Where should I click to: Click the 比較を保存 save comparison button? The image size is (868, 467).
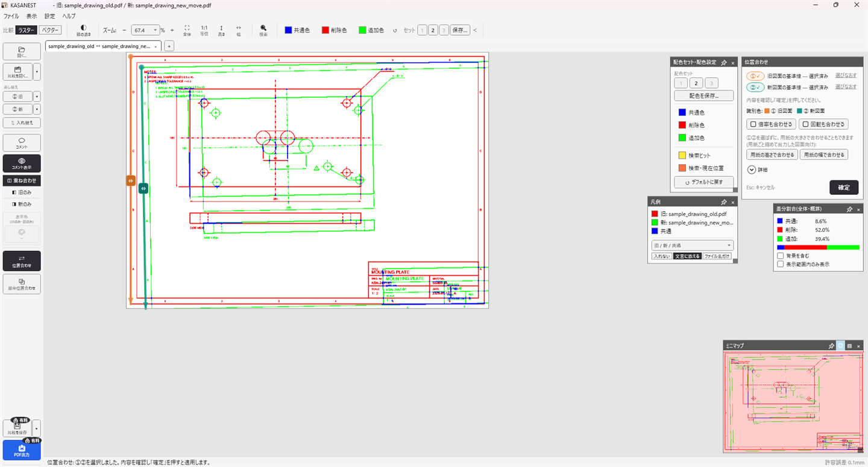(x=17, y=428)
